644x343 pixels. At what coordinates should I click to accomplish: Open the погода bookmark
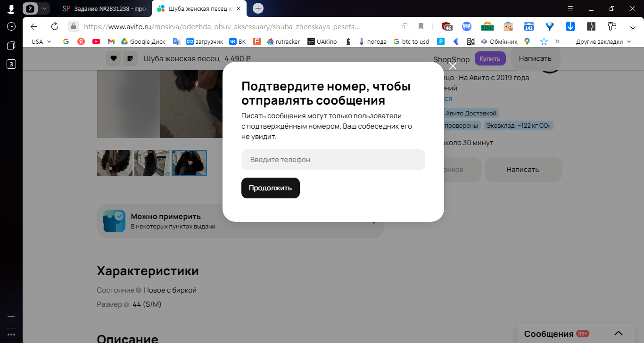(372, 41)
